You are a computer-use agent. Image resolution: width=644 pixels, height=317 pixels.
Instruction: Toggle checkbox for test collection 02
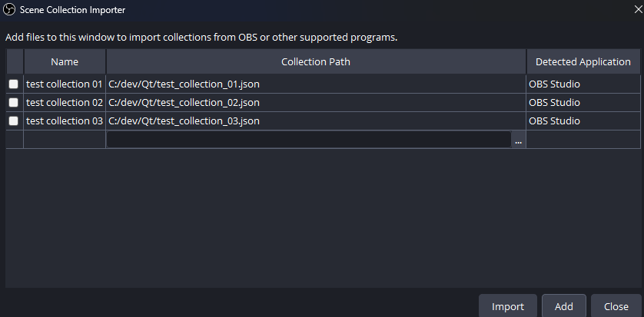click(x=14, y=102)
